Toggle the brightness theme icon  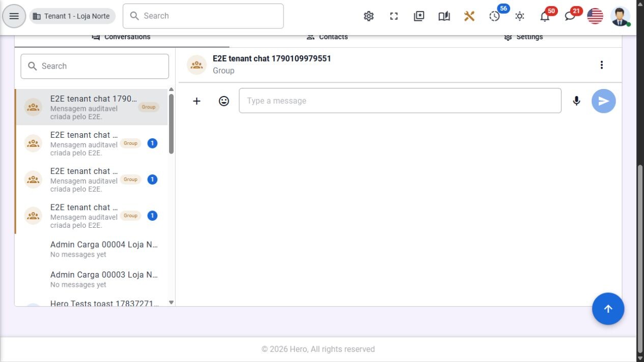tap(520, 16)
